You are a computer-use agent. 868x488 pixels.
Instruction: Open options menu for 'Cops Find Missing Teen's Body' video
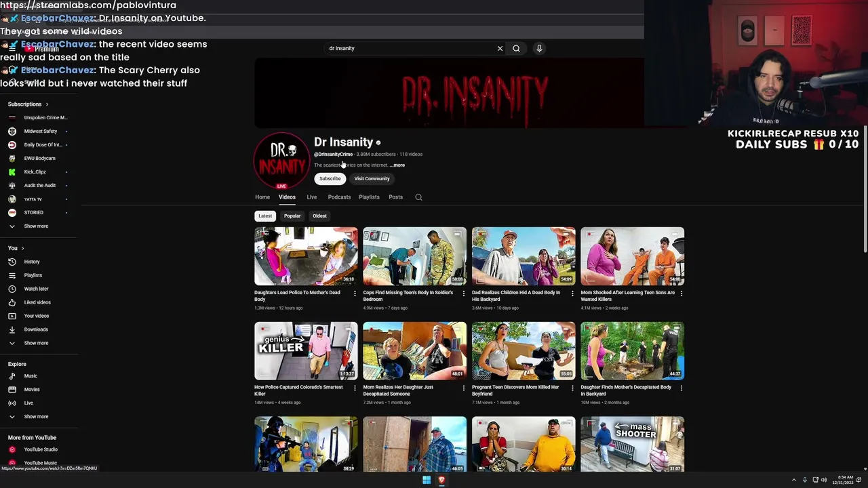pyautogui.click(x=463, y=293)
